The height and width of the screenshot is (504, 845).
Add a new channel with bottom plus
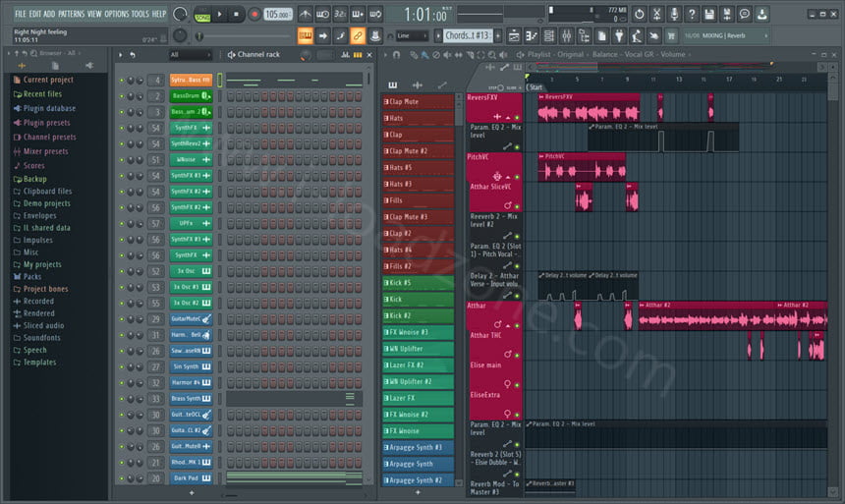tap(192, 492)
